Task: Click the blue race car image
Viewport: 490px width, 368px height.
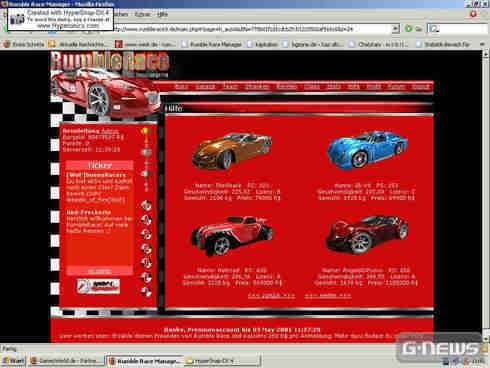Action: [x=367, y=149]
